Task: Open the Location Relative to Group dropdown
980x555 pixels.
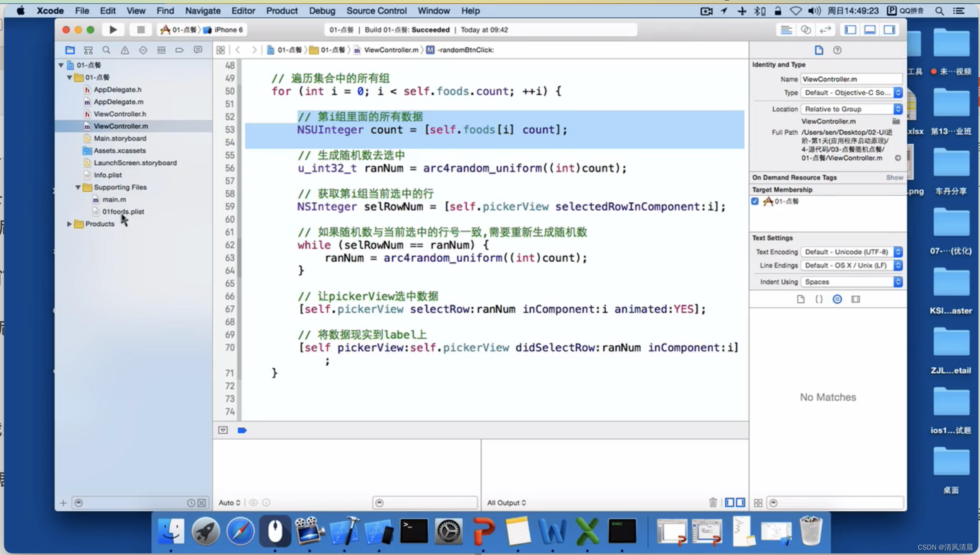Action: [852, 109]
